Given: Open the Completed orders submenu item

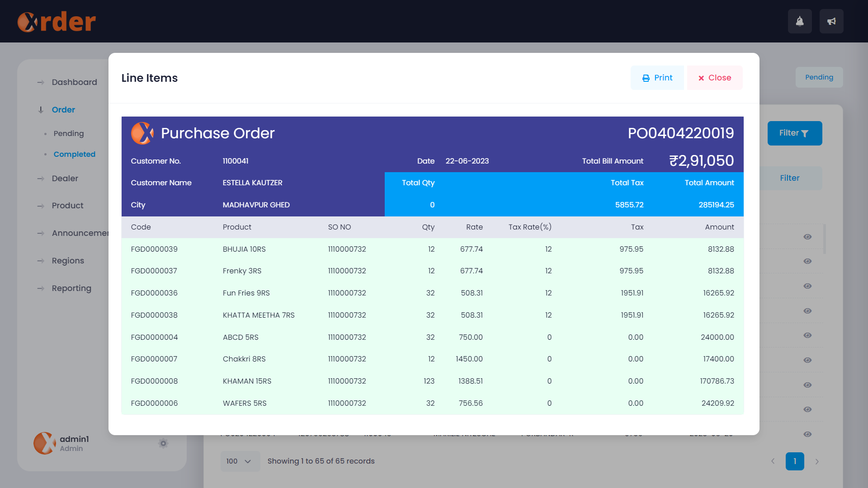Looking at the screenshot, I should (x=74, y=154).
